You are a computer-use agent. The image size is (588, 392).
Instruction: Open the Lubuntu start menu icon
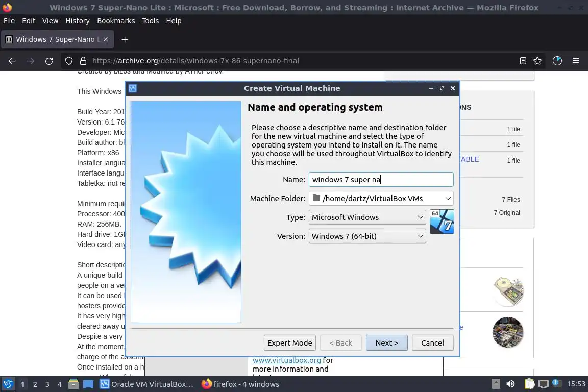click(x=8, y=384)
